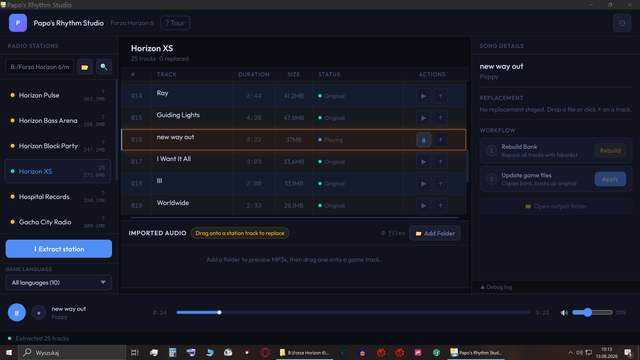Viewport: 640px width, 360px height.
Task: Play the track Ray
Action: tap(423, 96)
